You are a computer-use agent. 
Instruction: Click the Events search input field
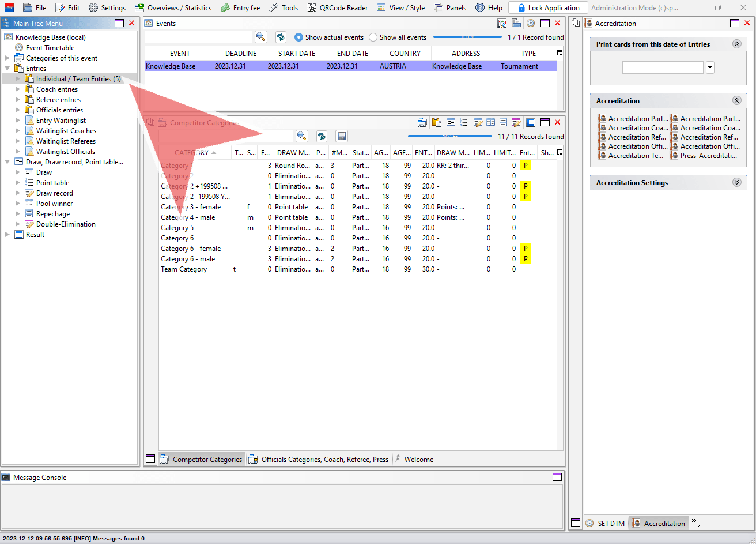point(198,37)
